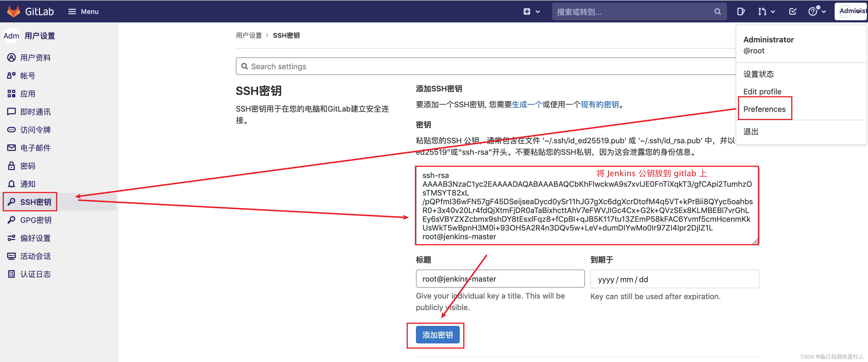Click the Administrator avatar in navbar
Viewport: 868px width, 362px height.
(x=851, y=11)
